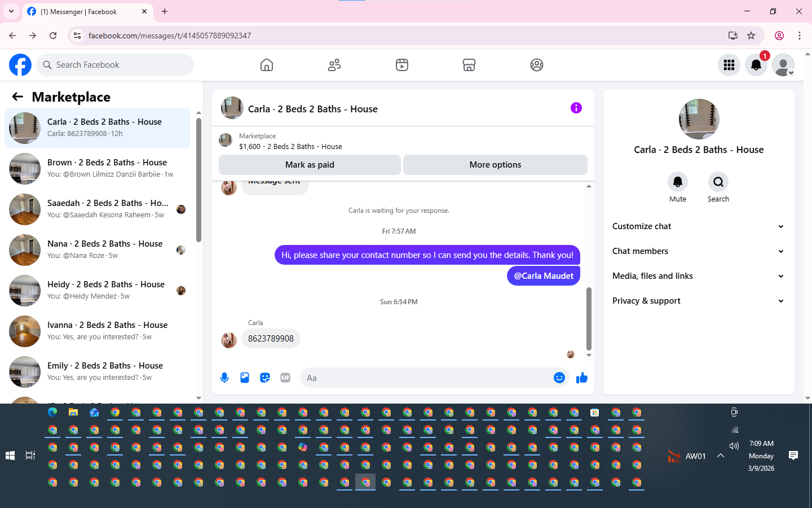812x508 pixels.
Task: Open the notifications bell with red badge
Action: tap(756, 65)
